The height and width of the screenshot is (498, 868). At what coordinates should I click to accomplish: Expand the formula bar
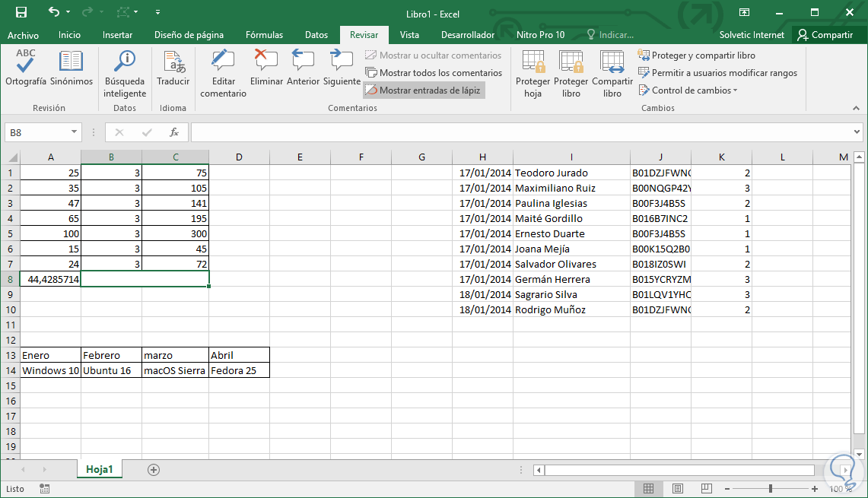click(857, 132)
